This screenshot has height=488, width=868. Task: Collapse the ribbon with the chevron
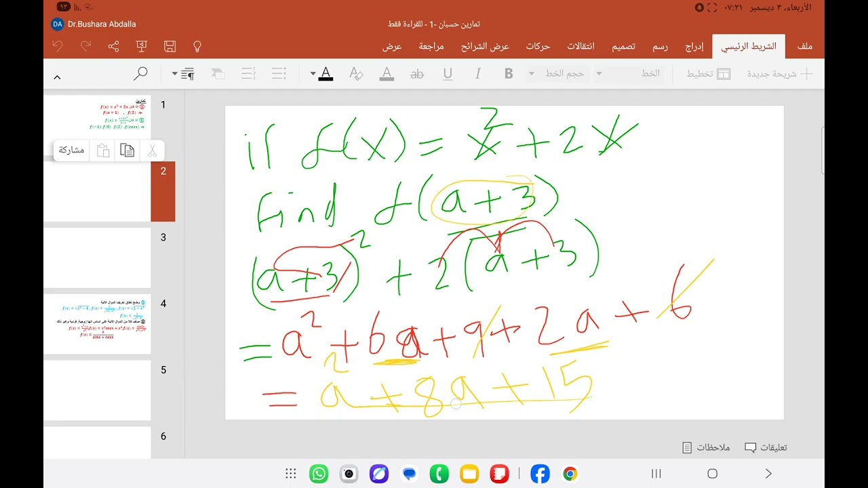pos(57,77)
